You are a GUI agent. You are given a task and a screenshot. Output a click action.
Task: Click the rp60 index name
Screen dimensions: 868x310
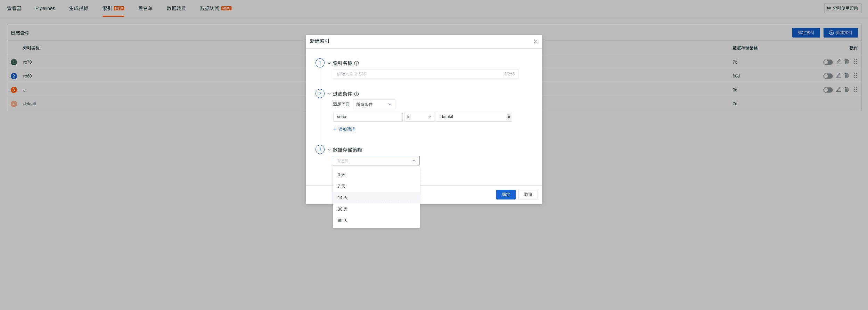click(27, 76)
